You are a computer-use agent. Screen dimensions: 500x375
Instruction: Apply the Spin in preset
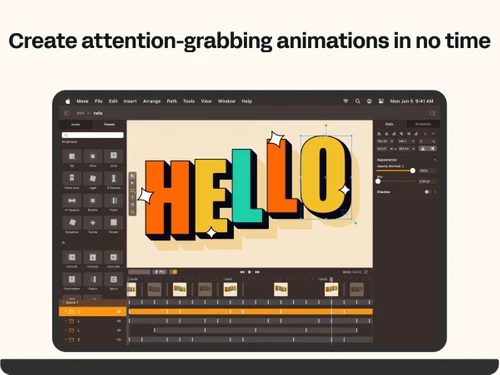click(114, 279)
